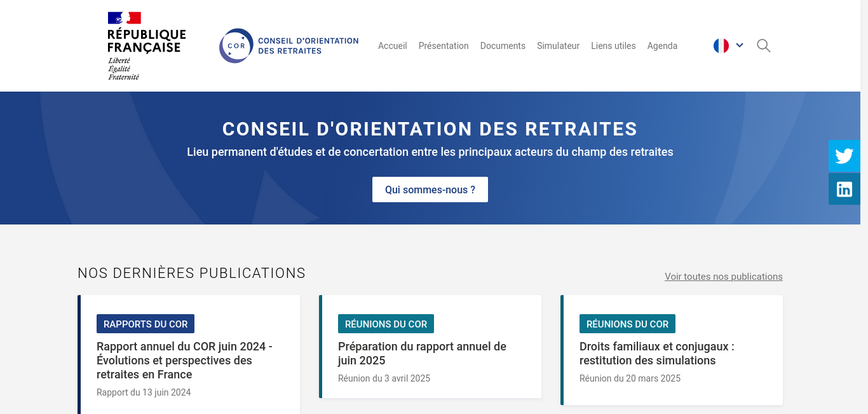Click the Conseil d'orientation des retraites logo text

click(x=308, y=46)
